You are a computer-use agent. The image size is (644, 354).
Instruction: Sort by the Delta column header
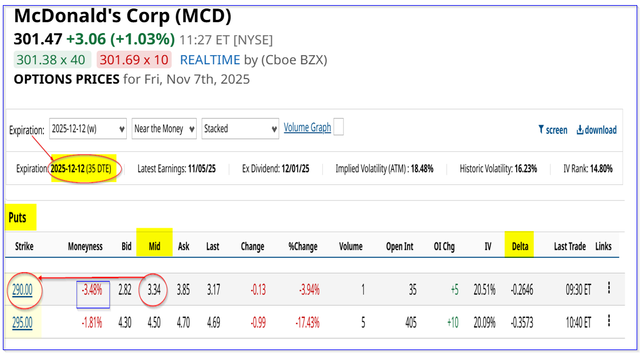(x=520, y=246)
